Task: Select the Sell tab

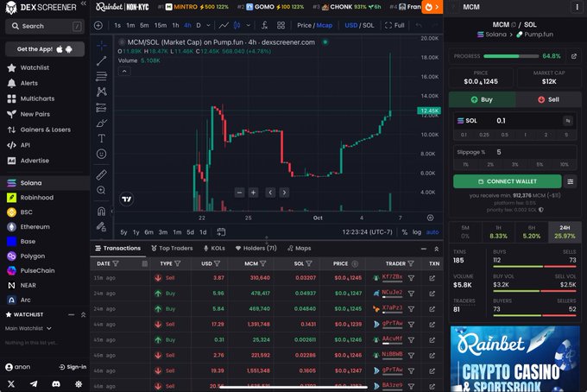Action: point(548,99)
